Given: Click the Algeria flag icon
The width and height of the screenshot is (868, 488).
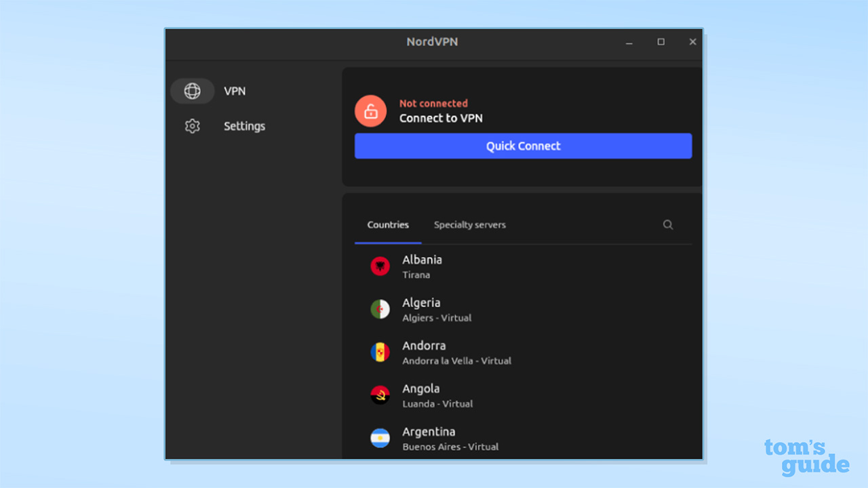Looking at the screenshot, I should point(380,309).
